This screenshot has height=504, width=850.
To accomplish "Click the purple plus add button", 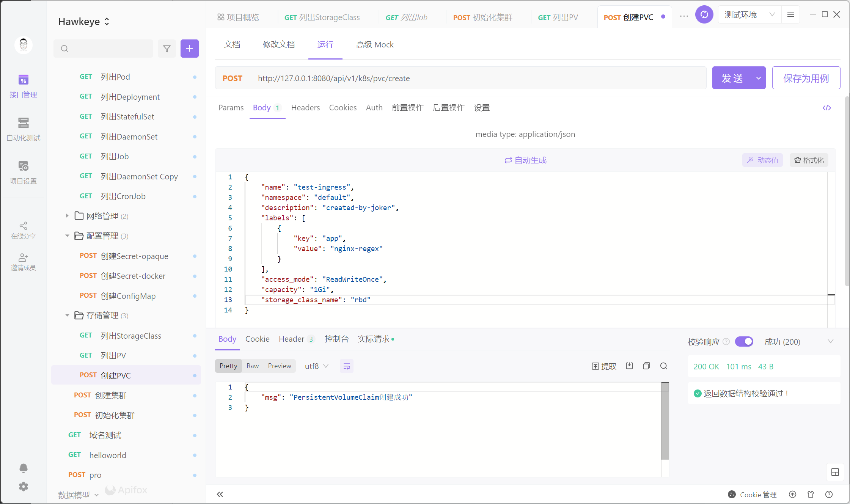I will pos(190,49).
